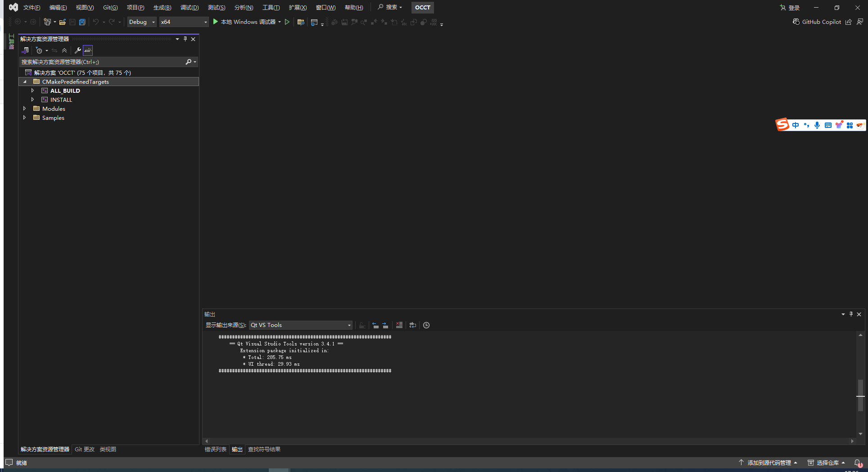
Task: Click 添加到源代码管理 in status bar
Action: 769,463
